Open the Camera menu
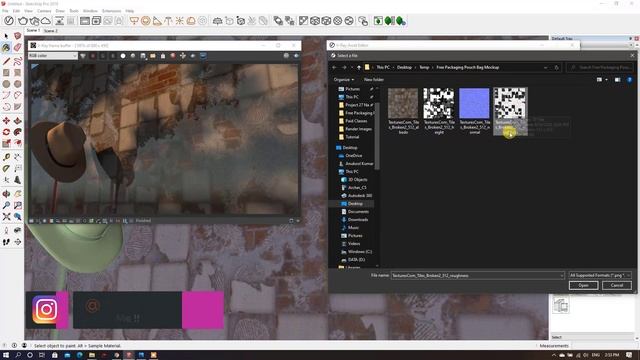Image resolution: width=640 pixels, height=360 pixels. 44,11
